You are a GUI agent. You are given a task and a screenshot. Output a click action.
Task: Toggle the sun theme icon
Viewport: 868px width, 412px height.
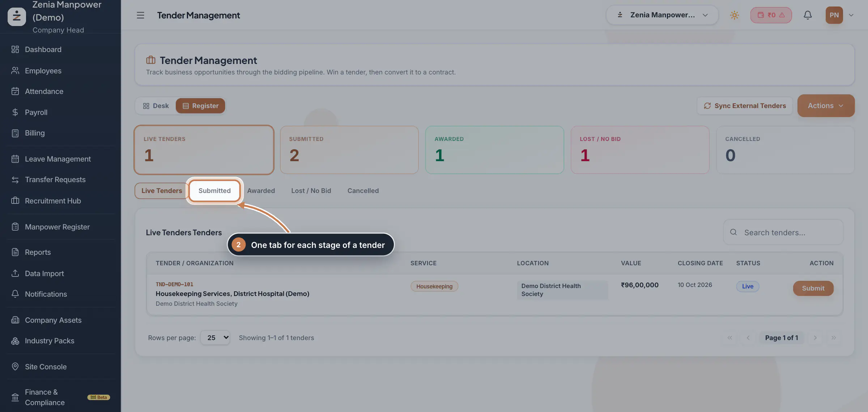[734, 15]
